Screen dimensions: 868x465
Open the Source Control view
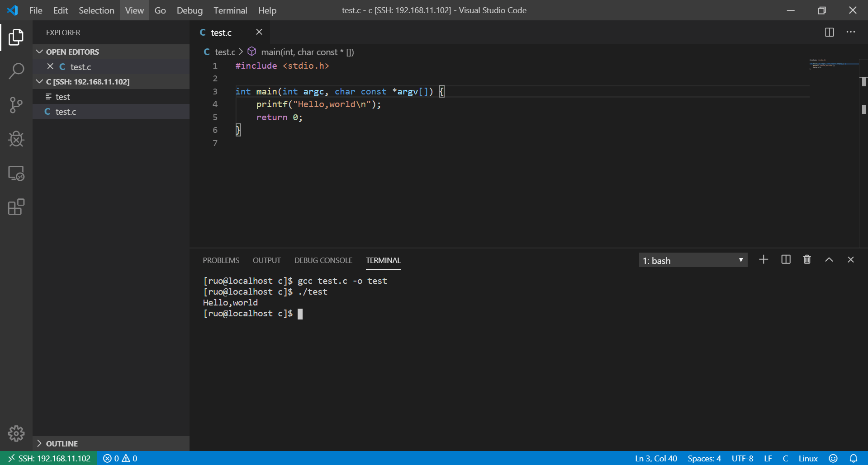(x=16, y=105)
